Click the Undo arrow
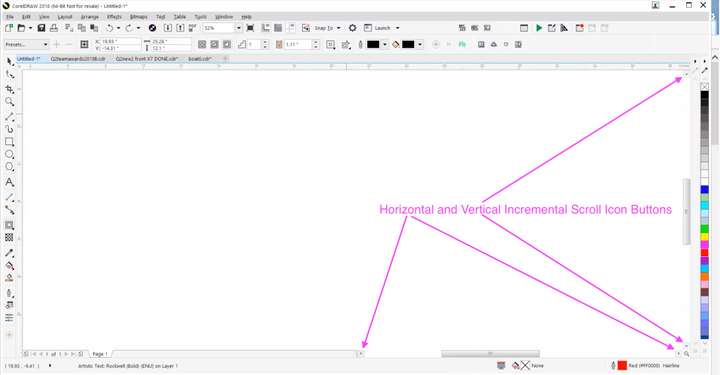The width and height of the screenshot is (720, 375). (x=110, y=28)
